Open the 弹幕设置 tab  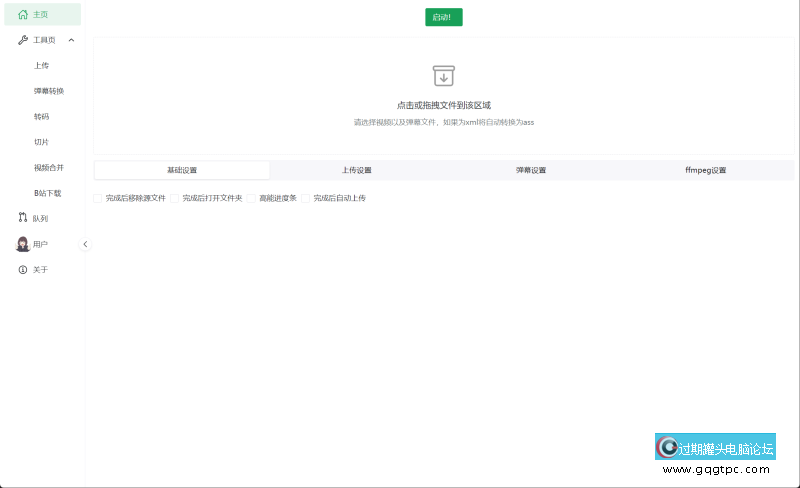(531, 170)
